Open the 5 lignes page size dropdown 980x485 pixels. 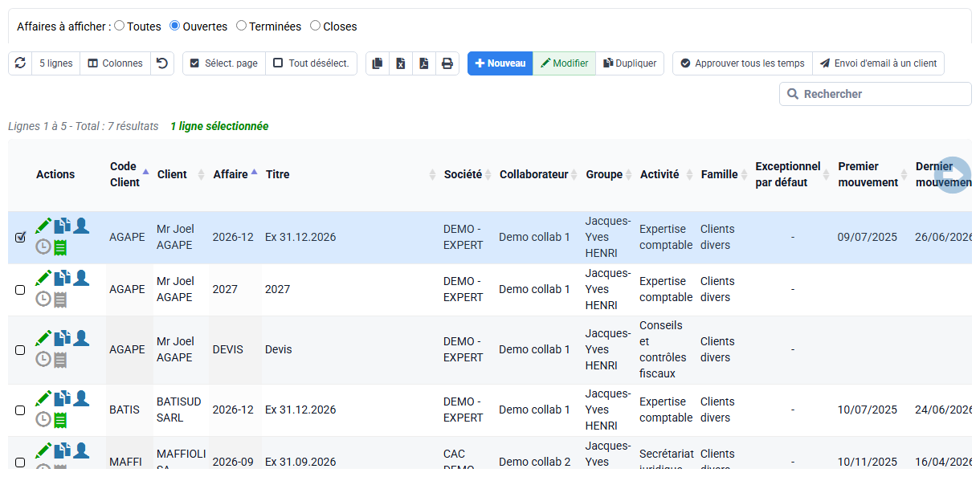pos(56,63)
